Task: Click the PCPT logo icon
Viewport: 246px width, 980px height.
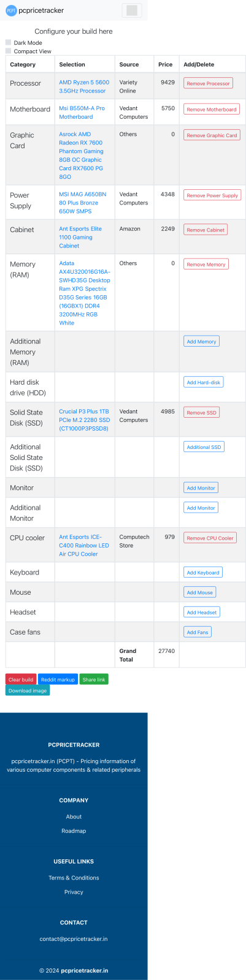Action: [11, 10]
